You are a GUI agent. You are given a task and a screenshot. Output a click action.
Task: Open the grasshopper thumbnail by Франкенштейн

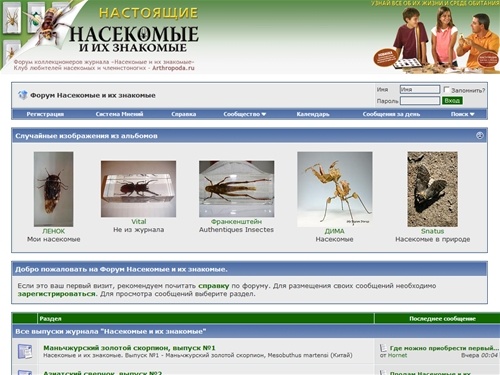tap(237, 189)
